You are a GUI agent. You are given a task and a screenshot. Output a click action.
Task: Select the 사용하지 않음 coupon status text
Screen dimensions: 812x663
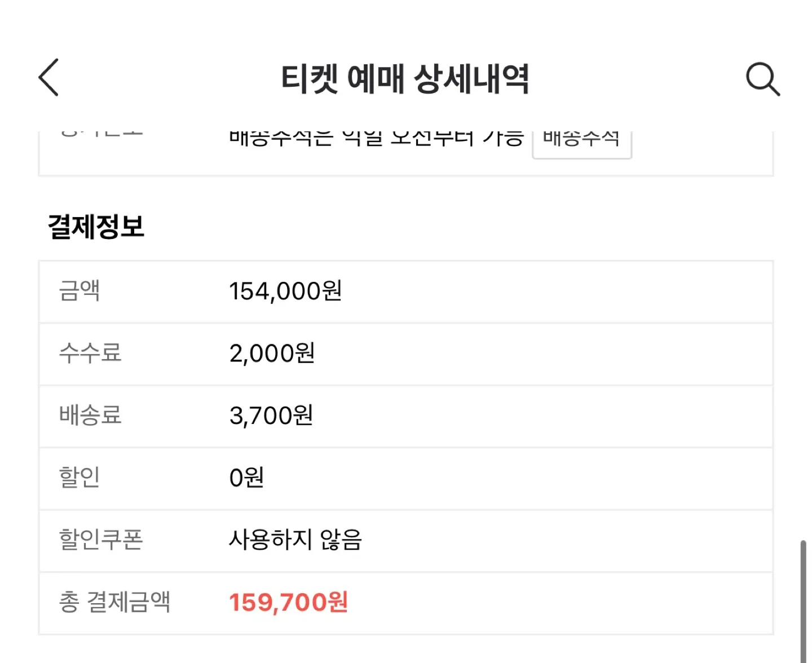(295, 540)
